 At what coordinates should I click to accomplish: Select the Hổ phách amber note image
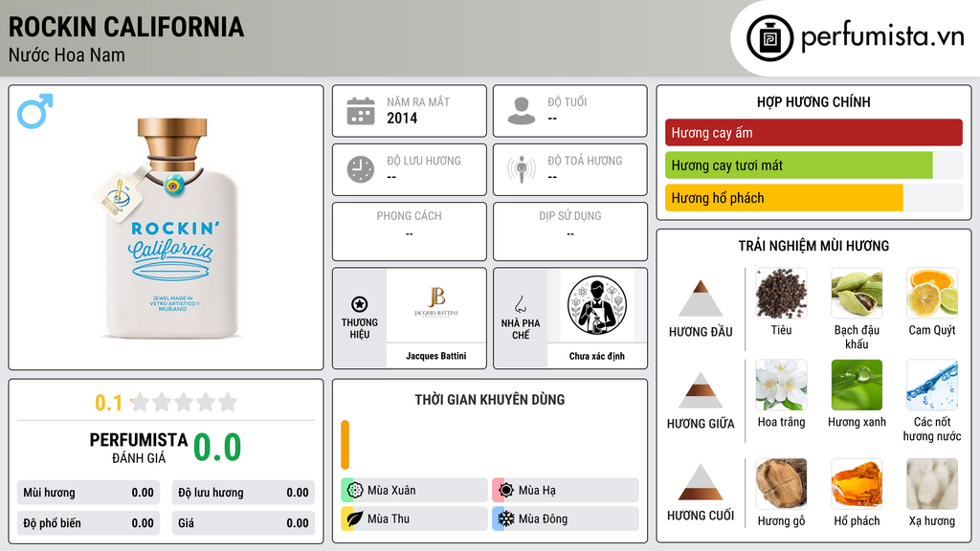coord(857,484)
